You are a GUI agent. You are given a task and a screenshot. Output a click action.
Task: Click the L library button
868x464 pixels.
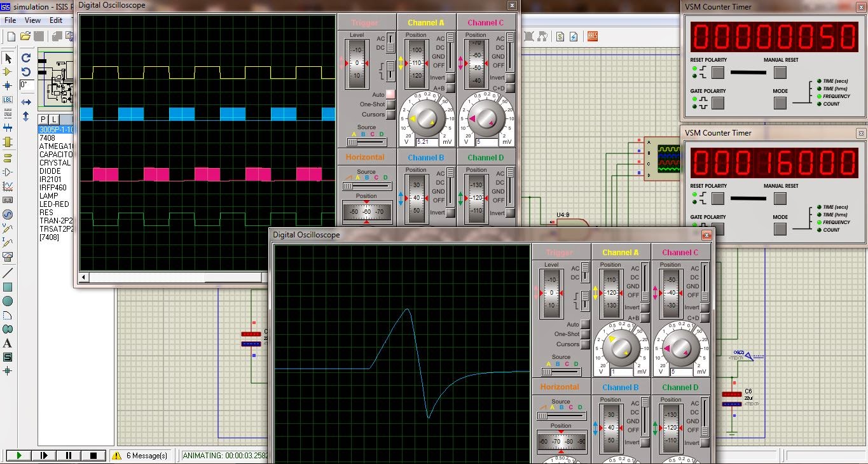point(53,120)
